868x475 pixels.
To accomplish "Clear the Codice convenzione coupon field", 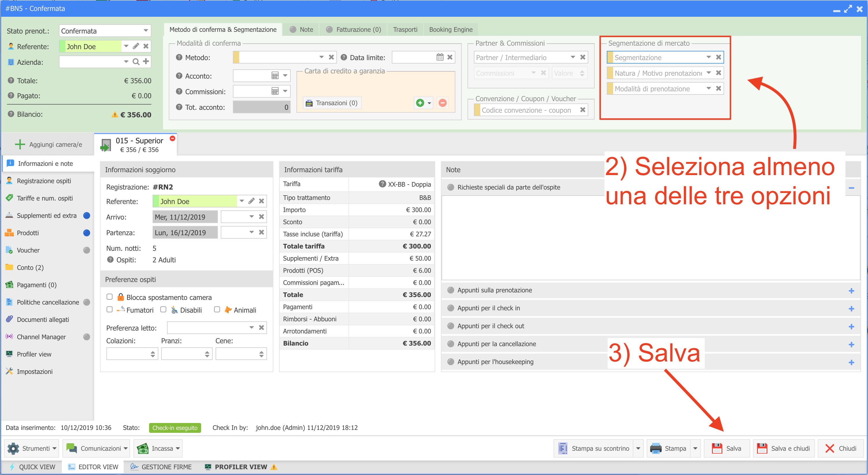I will pyautogui.click(x=583, y=110).
